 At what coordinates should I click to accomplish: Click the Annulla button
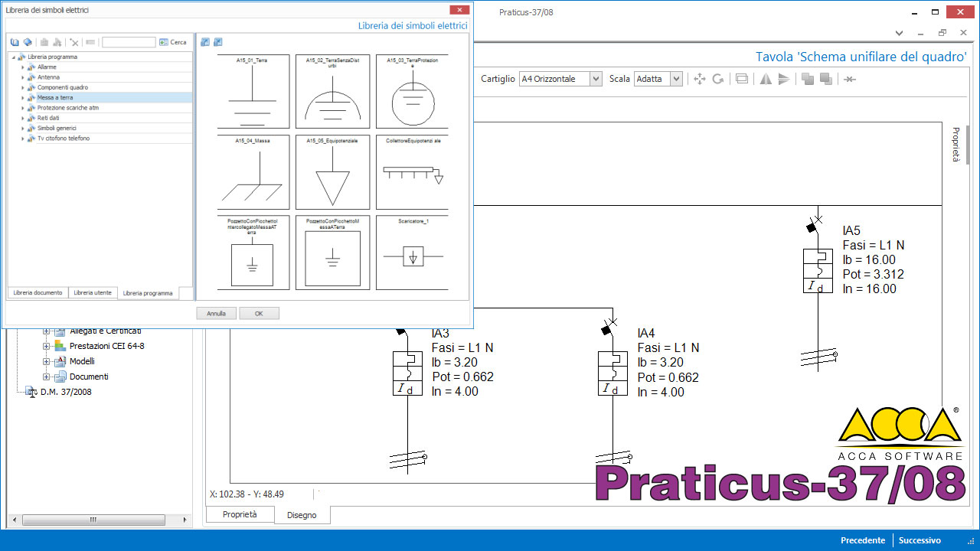point(216,314)
